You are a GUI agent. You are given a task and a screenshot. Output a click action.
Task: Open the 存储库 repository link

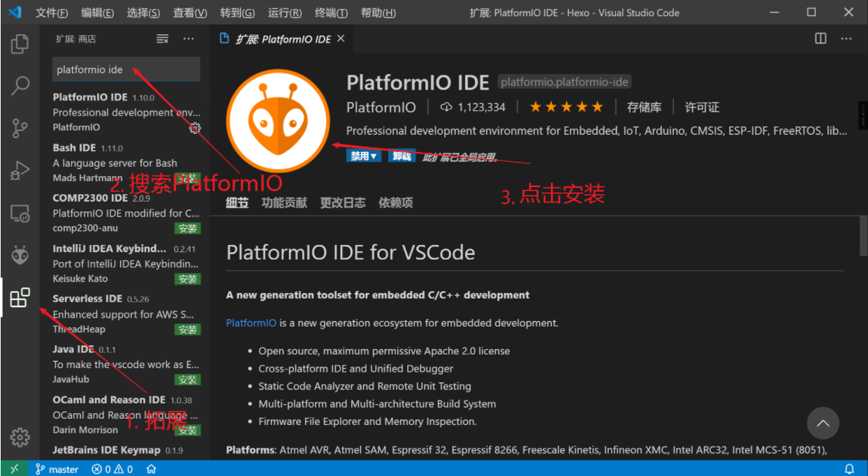click(644, 107)
